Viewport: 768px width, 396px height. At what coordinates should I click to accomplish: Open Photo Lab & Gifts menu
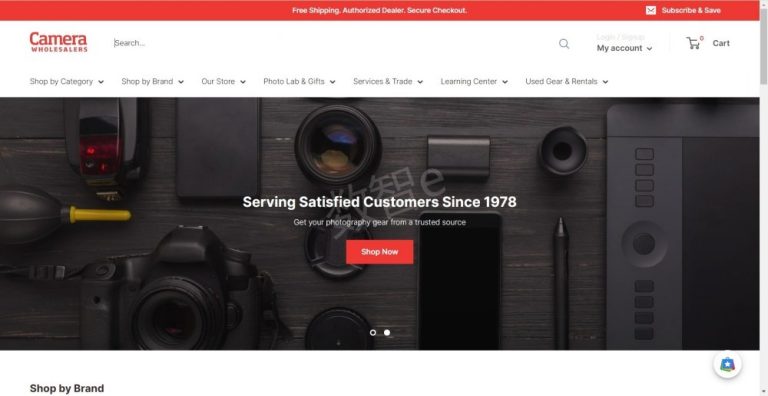(x=299, y=81)
